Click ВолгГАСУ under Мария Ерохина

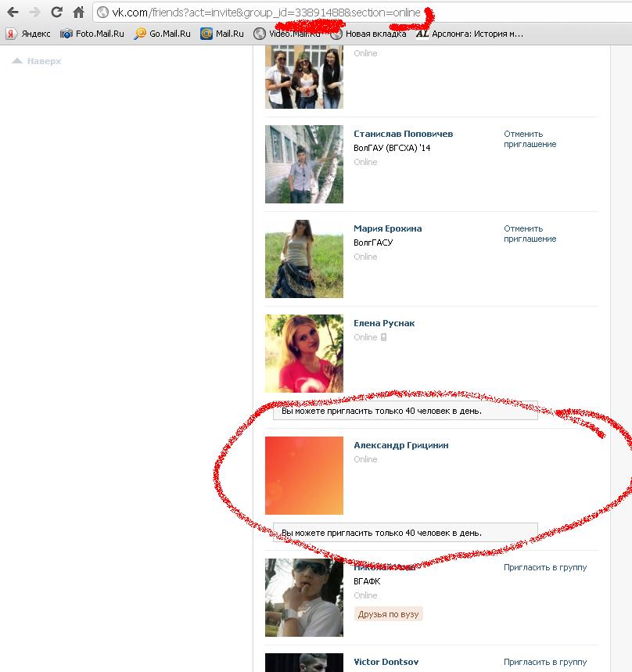373,243
